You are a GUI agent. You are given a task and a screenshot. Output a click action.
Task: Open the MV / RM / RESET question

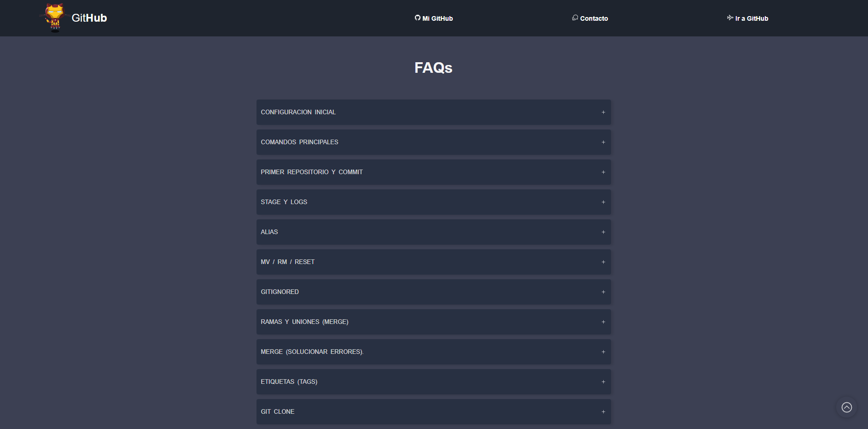(x=434, y=262)
